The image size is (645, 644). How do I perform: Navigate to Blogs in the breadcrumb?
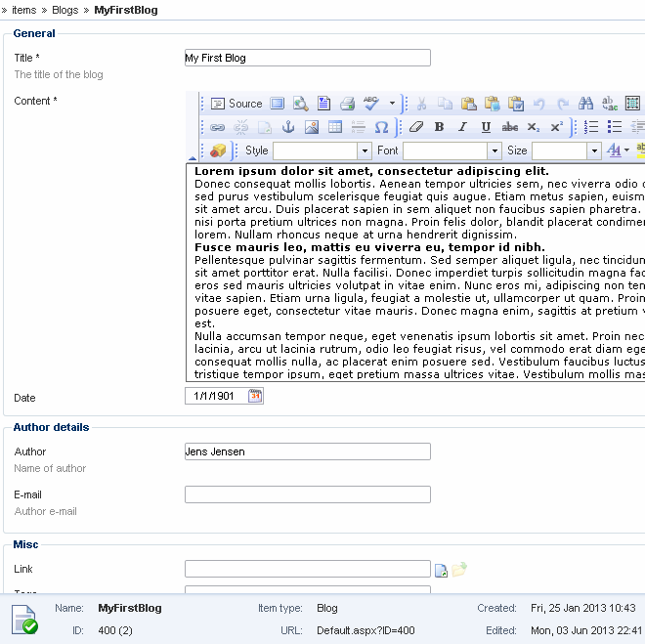64,10
